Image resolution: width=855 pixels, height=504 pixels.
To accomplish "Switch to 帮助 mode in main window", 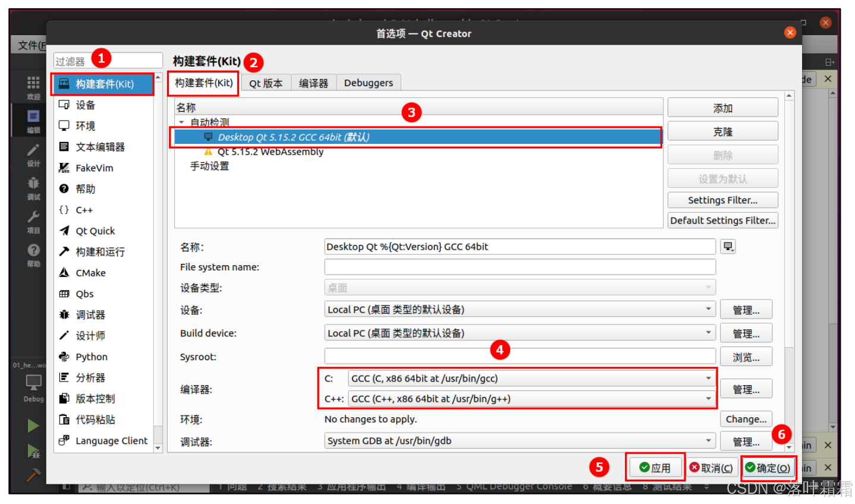I will point(33,255).
